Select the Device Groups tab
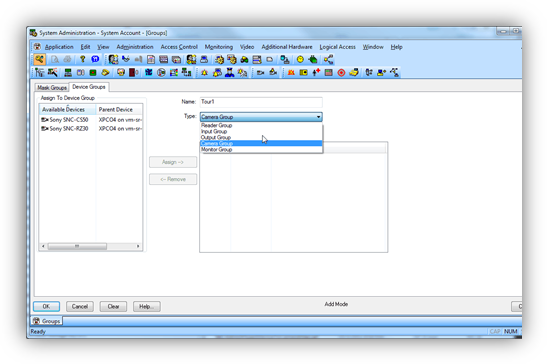The image size is (547, 364). pos(89,87)
